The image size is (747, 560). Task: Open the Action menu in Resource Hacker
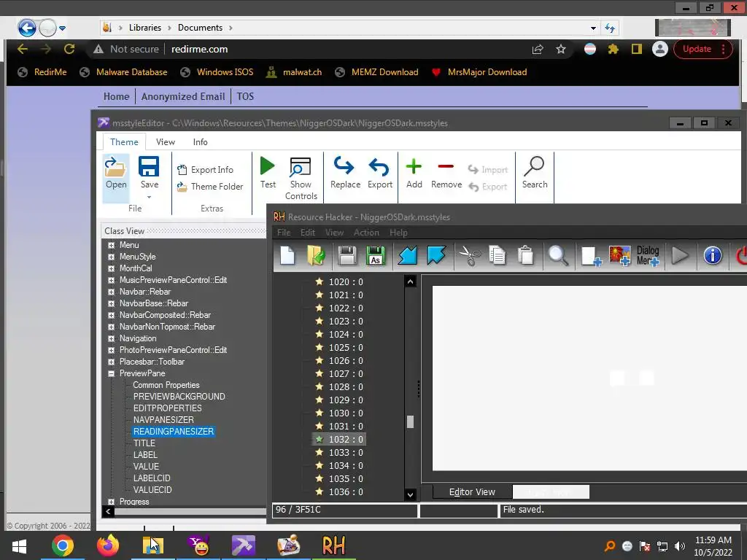[366, 233]
